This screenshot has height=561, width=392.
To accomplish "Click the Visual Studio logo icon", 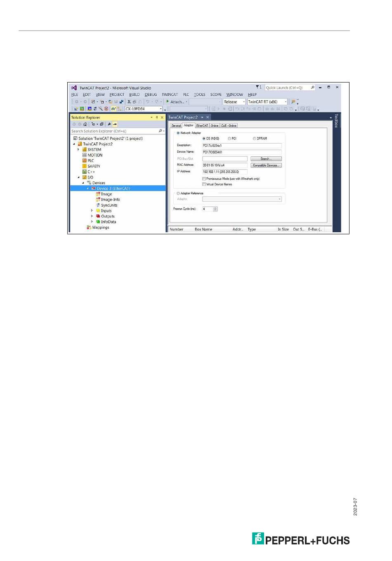I will pos(74,88).
